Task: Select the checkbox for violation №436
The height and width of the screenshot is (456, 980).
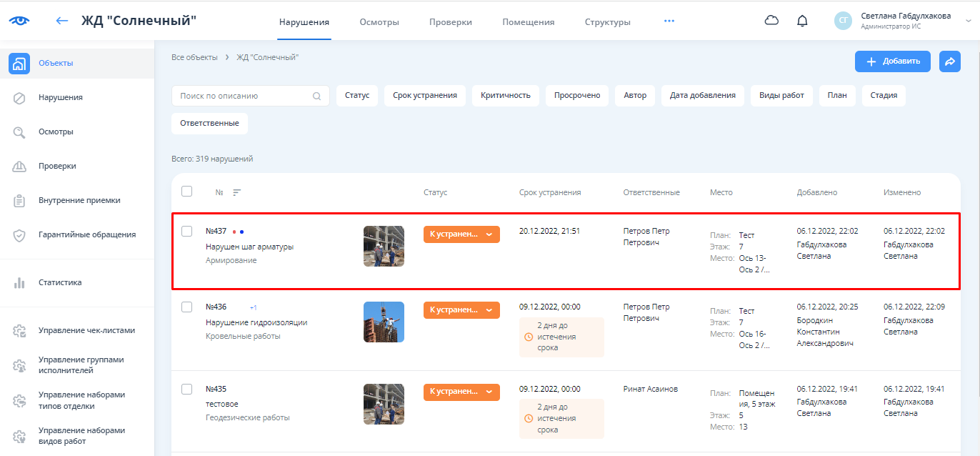Action: (x=187, y=307)
